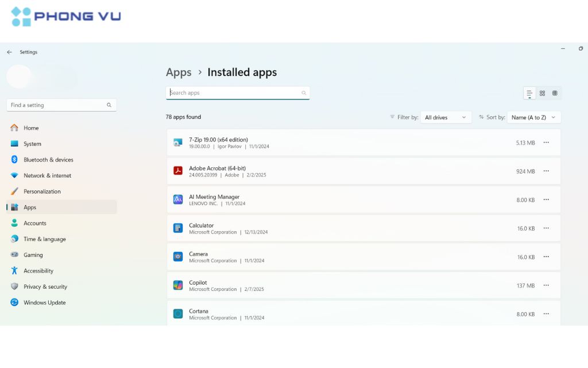Open Bluetooth & devices settings

61,160
